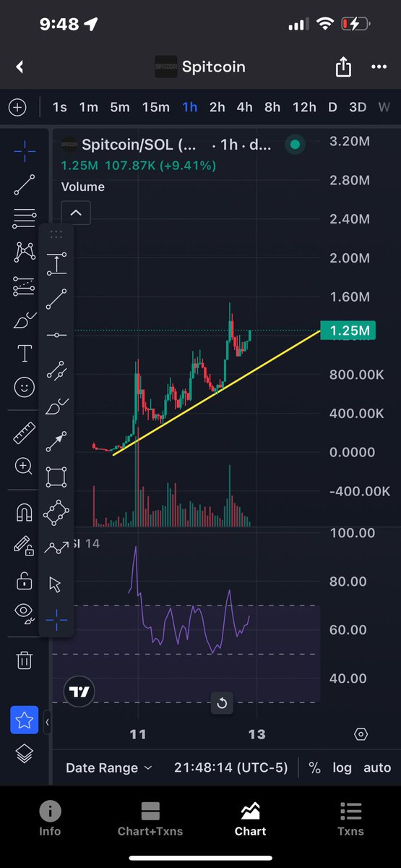The height and width of the screenshot is (868, 401).
Task: Select the trend line tool in sidebar
Action: click(x=25, y=184)
